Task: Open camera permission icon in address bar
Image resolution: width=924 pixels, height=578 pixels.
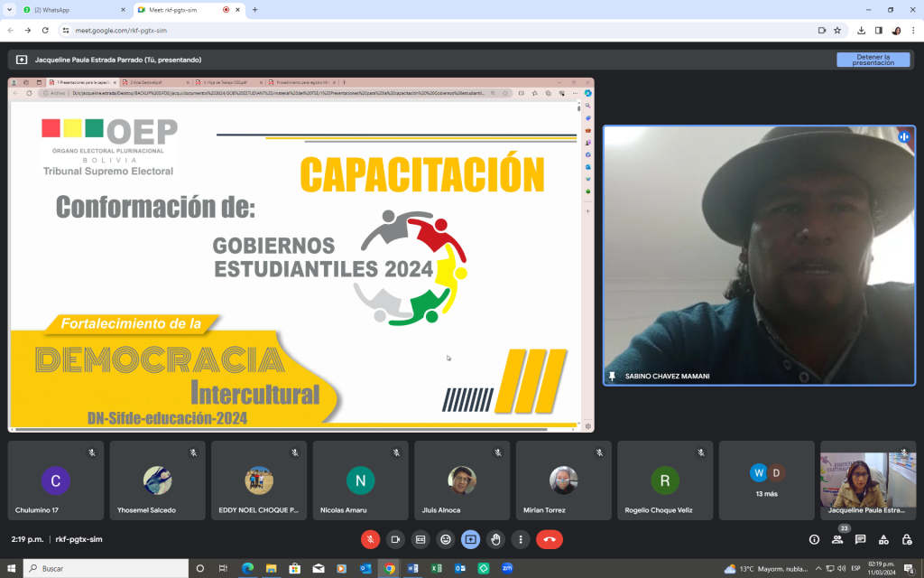Action: click(x=822, y=30)
